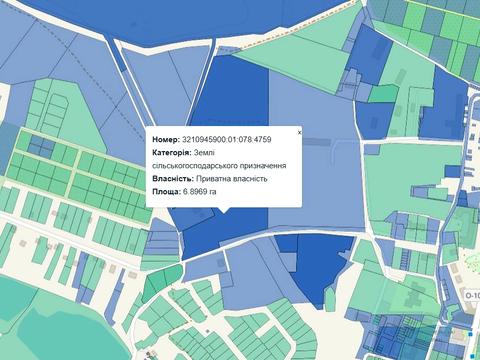This screenshot has width=480, height=360.
Task: Click the two small blue plots in green grid
Action: tap(41, 146)
